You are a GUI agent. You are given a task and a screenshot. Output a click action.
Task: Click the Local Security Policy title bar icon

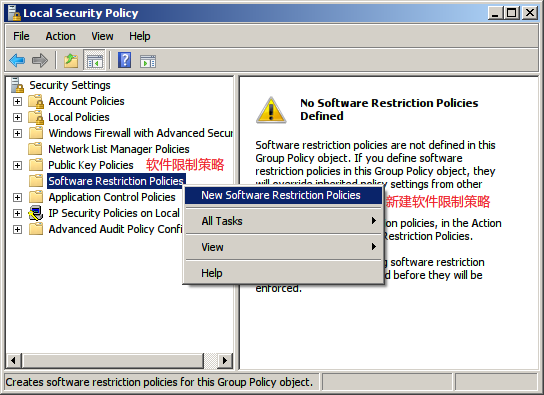pos(14,13)
